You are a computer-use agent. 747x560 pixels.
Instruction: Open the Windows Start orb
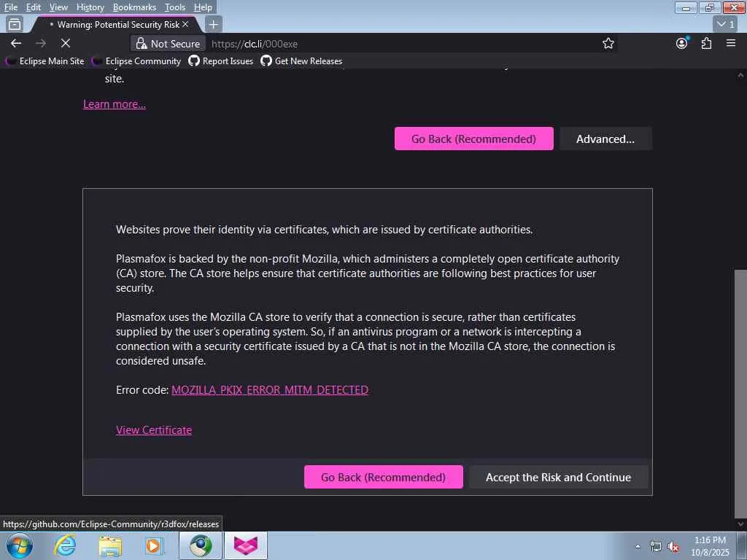coord(19,545)
